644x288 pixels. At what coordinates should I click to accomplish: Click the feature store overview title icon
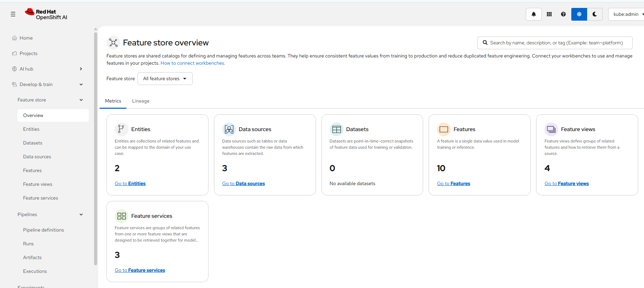click(113, 43)
